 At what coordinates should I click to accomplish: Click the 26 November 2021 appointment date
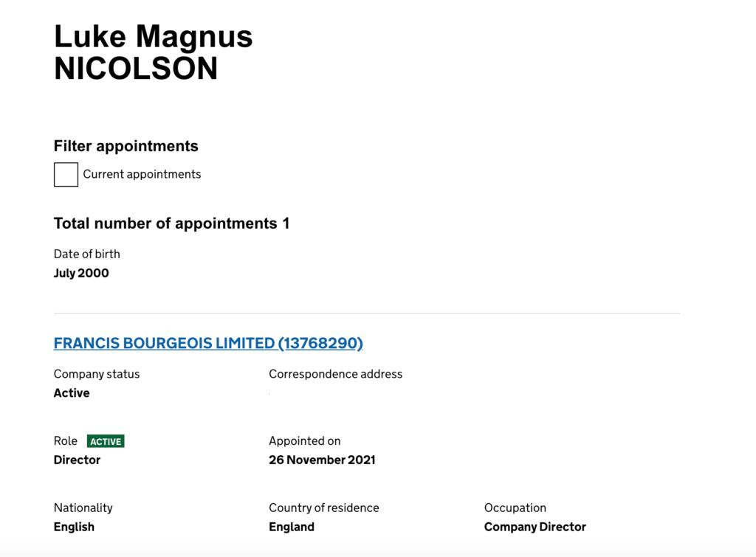point(322,460)
